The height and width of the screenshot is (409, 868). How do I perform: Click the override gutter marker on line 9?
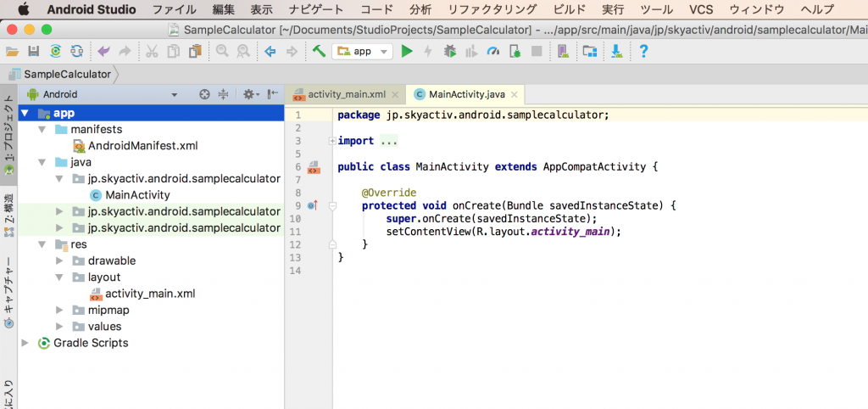(312, 205)
